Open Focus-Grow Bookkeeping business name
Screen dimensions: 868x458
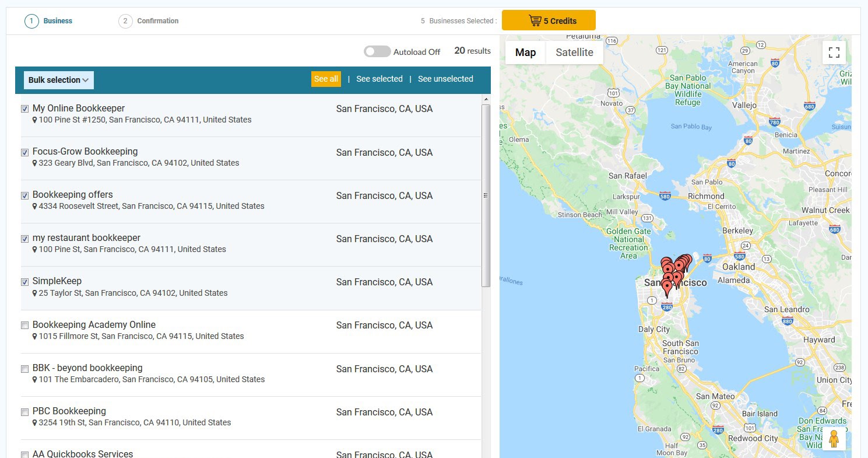pyautogui.click(x=85, y=152)
